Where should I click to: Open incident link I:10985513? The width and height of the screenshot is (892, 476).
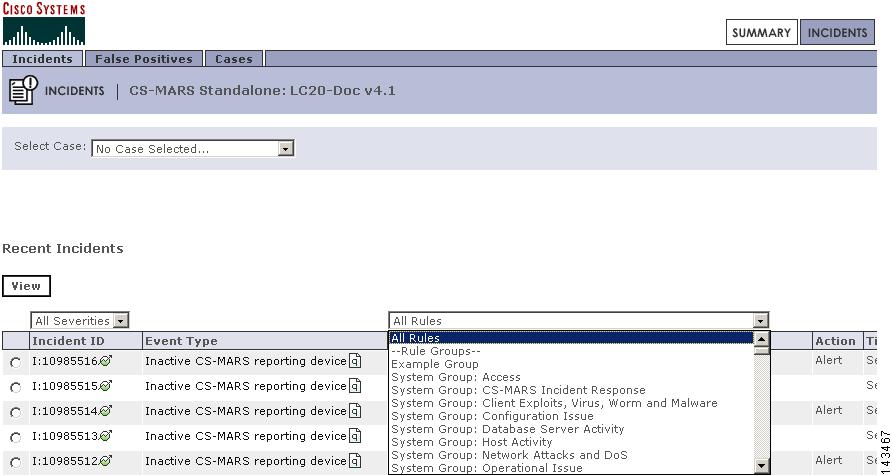[x=65, y=436]
